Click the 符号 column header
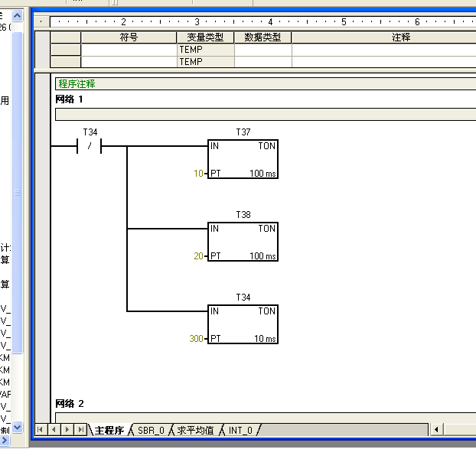 click(129, 37)
